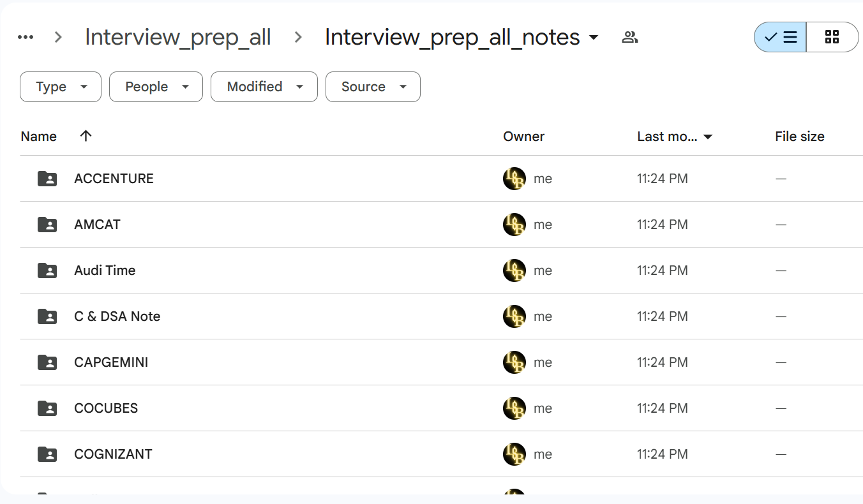Click the CAPGEMINI folder icon
The image size is (863, 504).
coord(47,362)
